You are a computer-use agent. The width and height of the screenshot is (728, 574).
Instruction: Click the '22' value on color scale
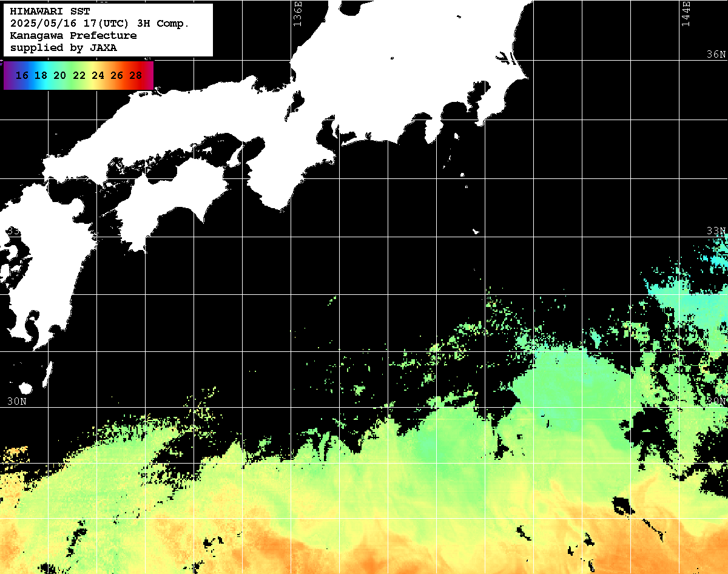click(x=79, y=75)
